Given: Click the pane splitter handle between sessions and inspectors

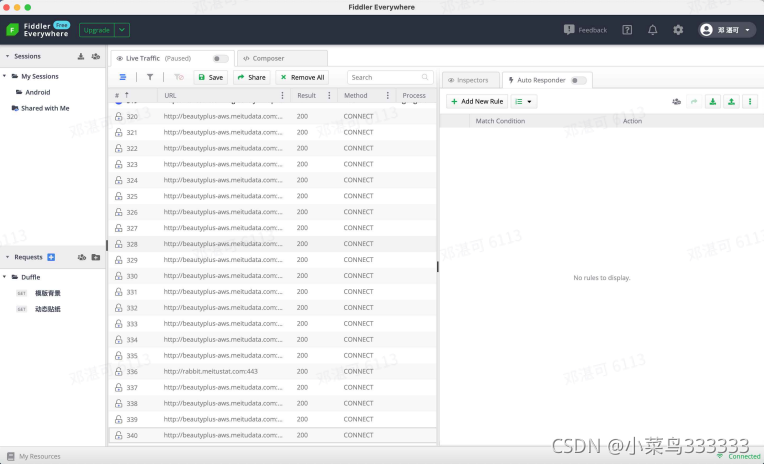Looking at the screenshot, I should coord(438,267).
